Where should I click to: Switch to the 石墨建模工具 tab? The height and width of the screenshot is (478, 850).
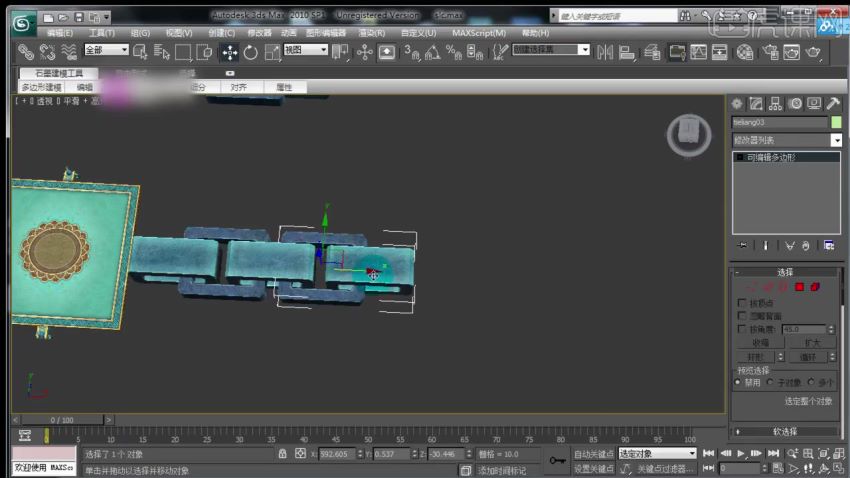click(x=59, y=73)
